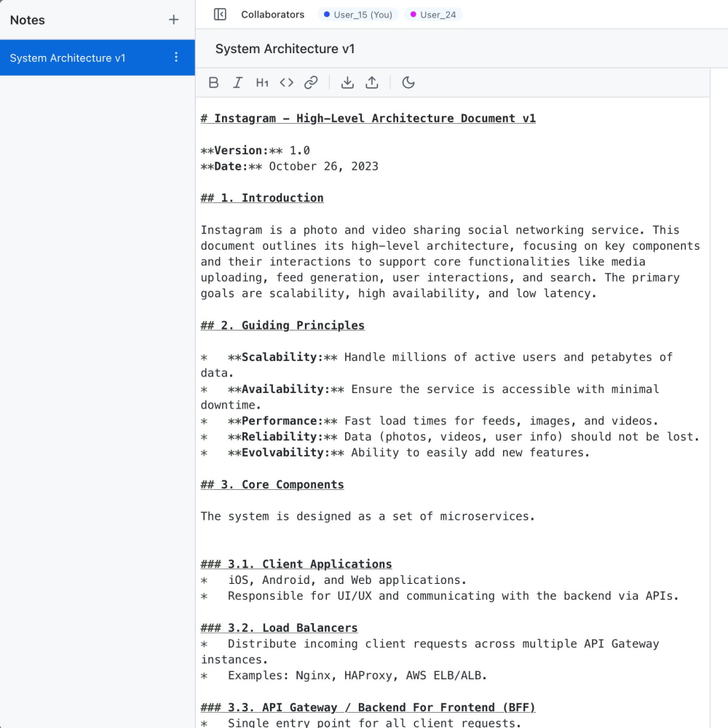Apply italic formatting

[x=237, y=83]
